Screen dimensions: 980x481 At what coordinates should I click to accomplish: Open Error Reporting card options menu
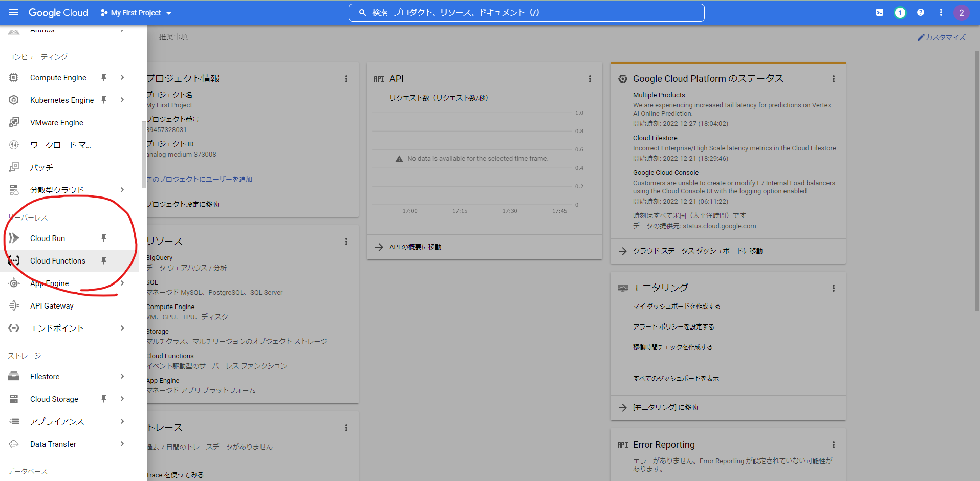pyautogui.click(x=834, y=445)
